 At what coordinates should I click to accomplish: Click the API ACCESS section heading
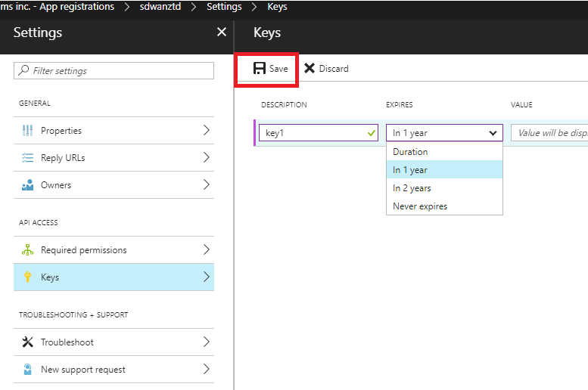click(x=39, y=222)
